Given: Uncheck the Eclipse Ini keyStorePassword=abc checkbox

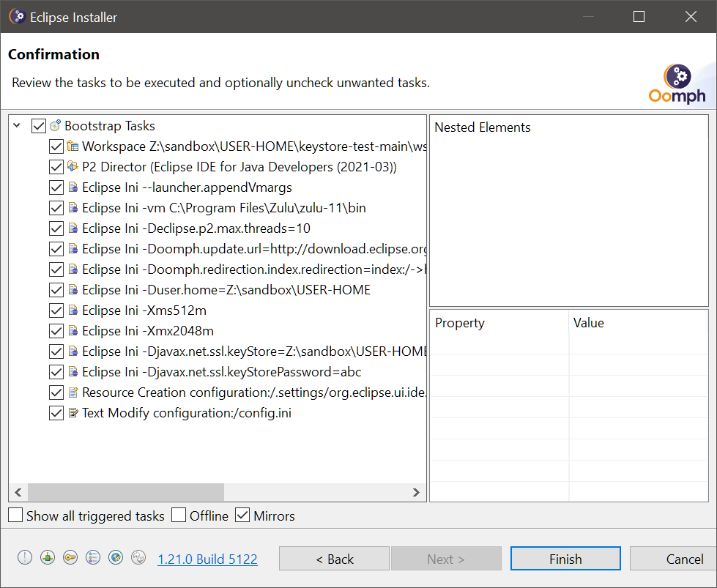Looking at the screenshot, I should point(56,372).
